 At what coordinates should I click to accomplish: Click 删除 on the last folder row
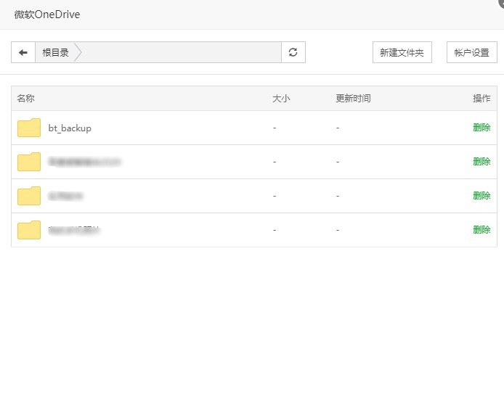[x=481, y=230]
